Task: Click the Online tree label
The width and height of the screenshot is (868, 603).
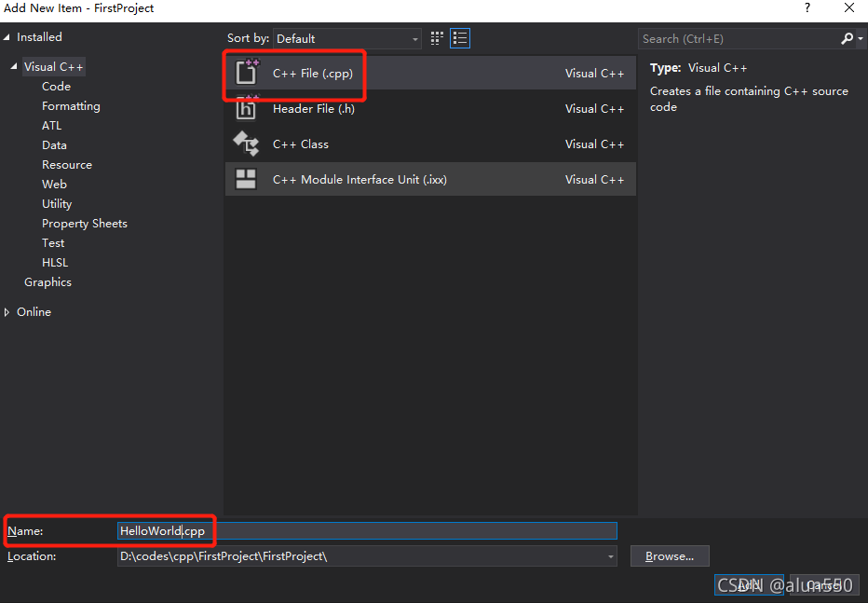Action: coord(34,311)
